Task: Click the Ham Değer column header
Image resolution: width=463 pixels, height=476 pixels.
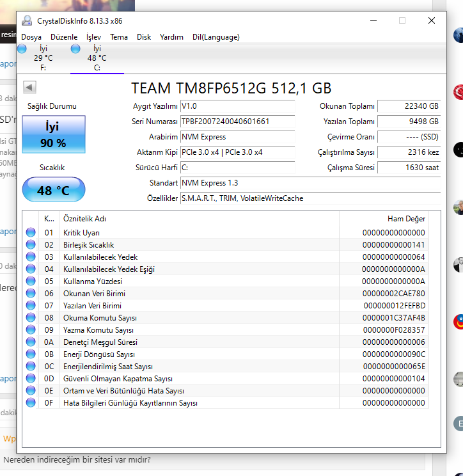Action: point(384,219)
